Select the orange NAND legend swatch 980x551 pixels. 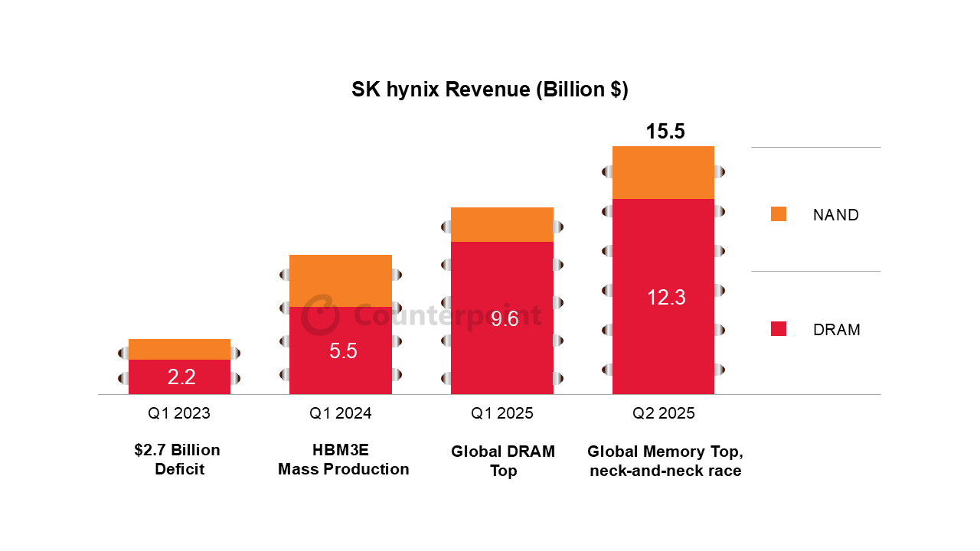[x=778, y=214]
